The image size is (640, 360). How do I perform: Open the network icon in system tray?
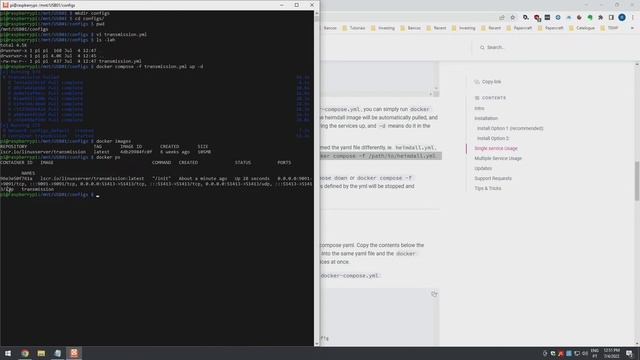577,353
